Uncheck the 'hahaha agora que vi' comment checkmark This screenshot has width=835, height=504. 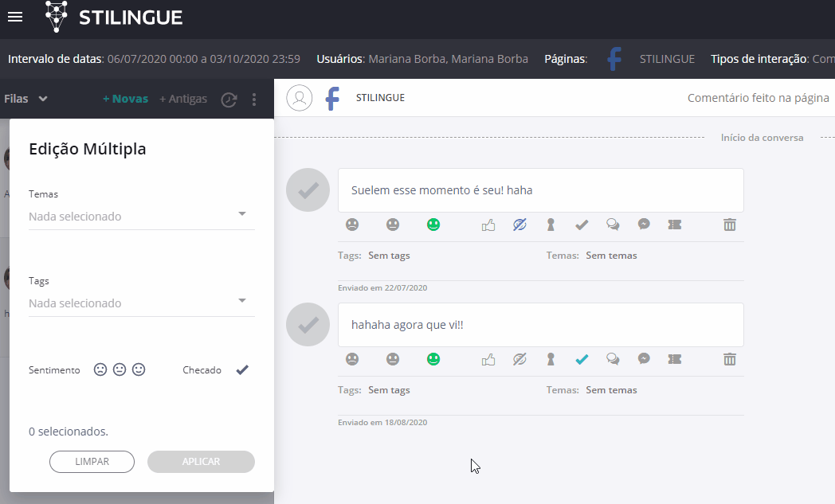tap(582, 360)
